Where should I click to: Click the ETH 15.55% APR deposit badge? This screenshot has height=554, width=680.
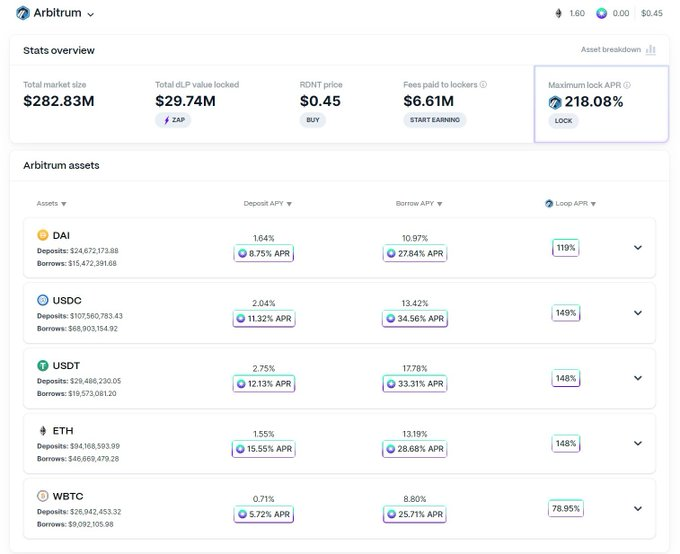point(264,449)
